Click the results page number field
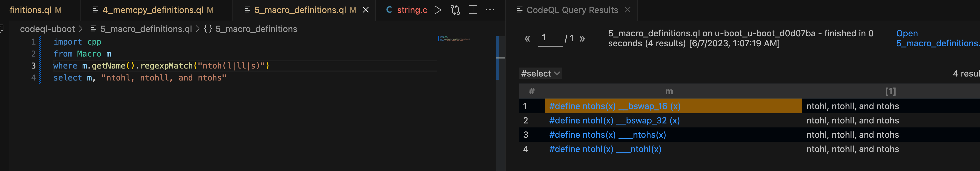The image size is (980, 171). click(x=550, y=38)
